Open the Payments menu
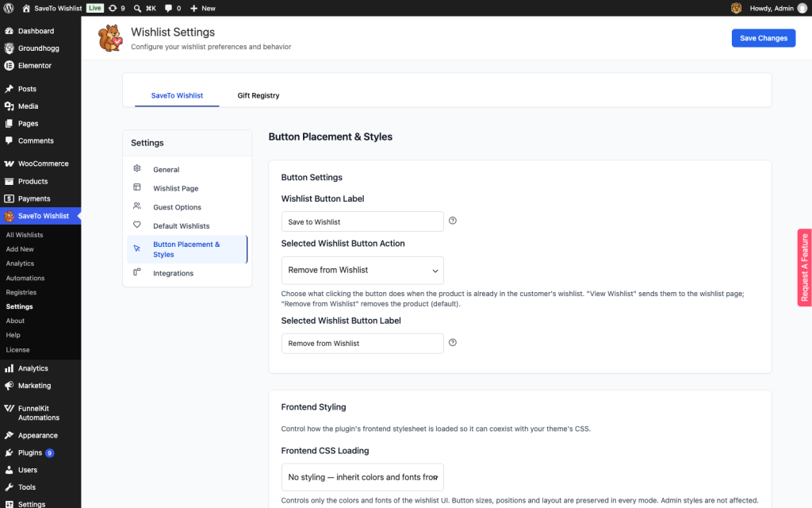The width and height of the screenshot is (812, 508). pyautogui.click(x=40, y=198)
